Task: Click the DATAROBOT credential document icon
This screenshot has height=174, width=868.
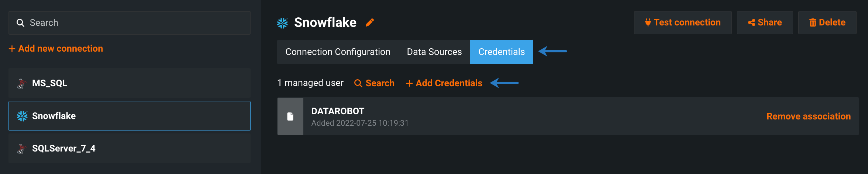Action: 290,116
